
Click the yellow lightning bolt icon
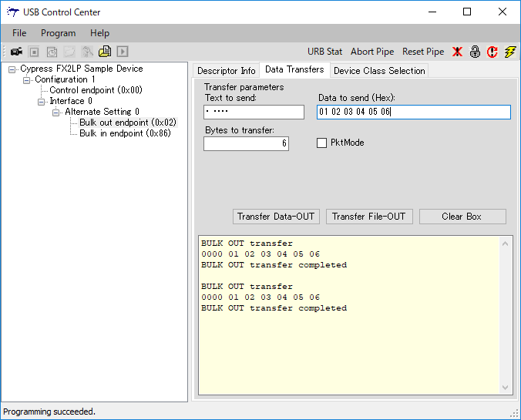[510, 52]
